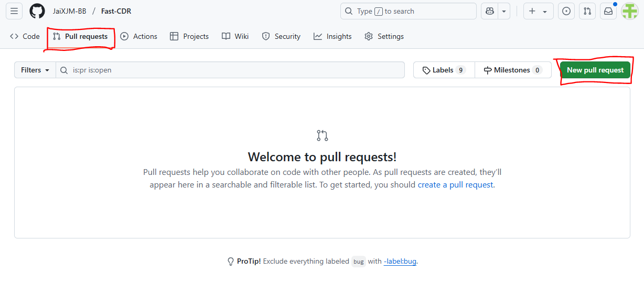
Task: Open the notifications inbox icon
Action: tap(608, 11)
